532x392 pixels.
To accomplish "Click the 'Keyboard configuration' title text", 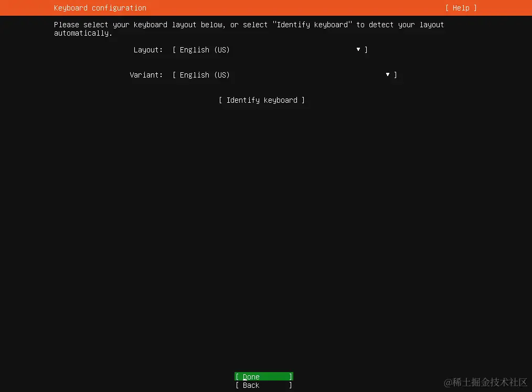I will click(x=100, y=8).
